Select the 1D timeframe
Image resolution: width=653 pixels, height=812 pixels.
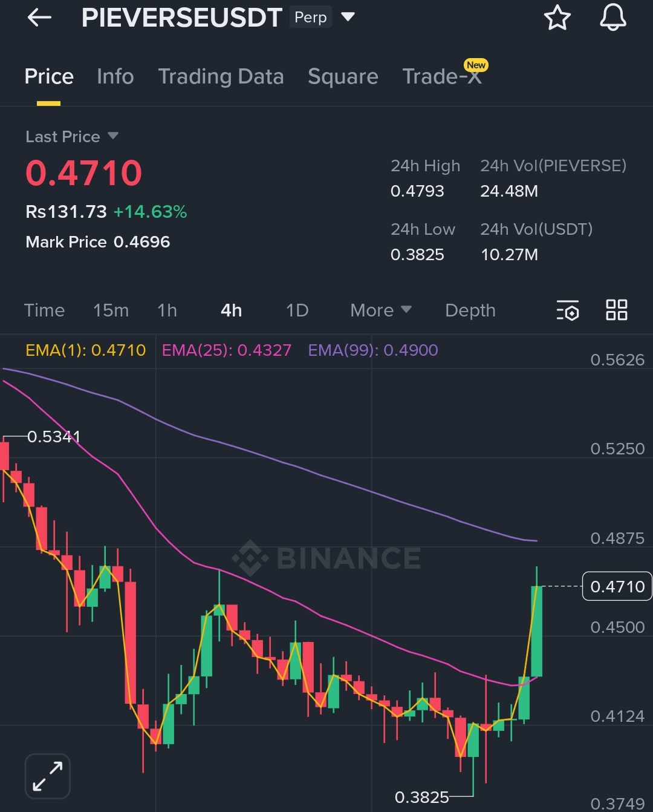point(297,310)
